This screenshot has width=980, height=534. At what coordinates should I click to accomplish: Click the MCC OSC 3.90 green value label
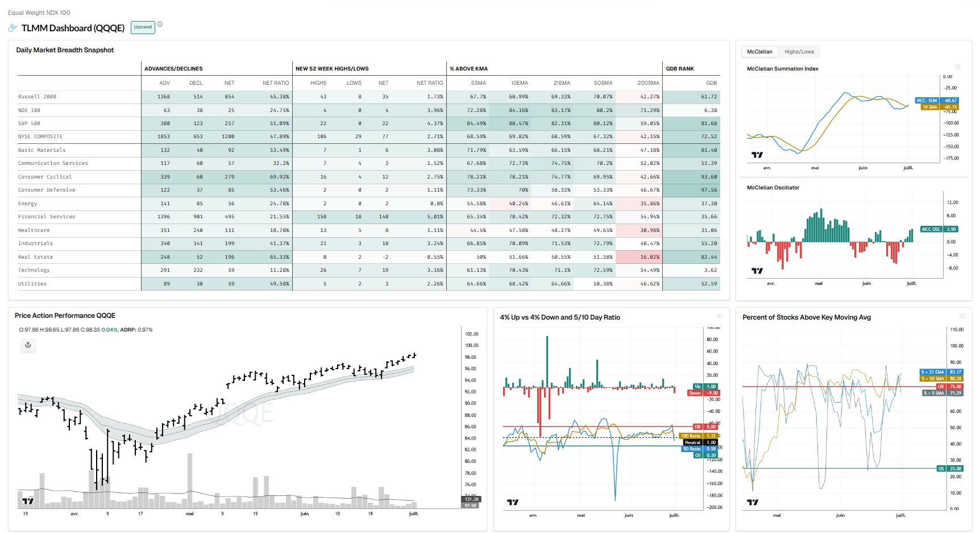[939, 229]
